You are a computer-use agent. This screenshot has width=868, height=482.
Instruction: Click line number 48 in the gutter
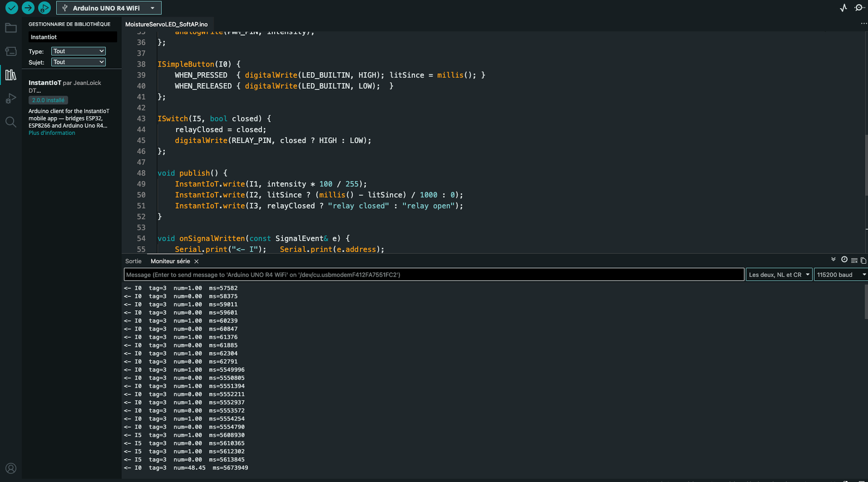pos(141,173)
